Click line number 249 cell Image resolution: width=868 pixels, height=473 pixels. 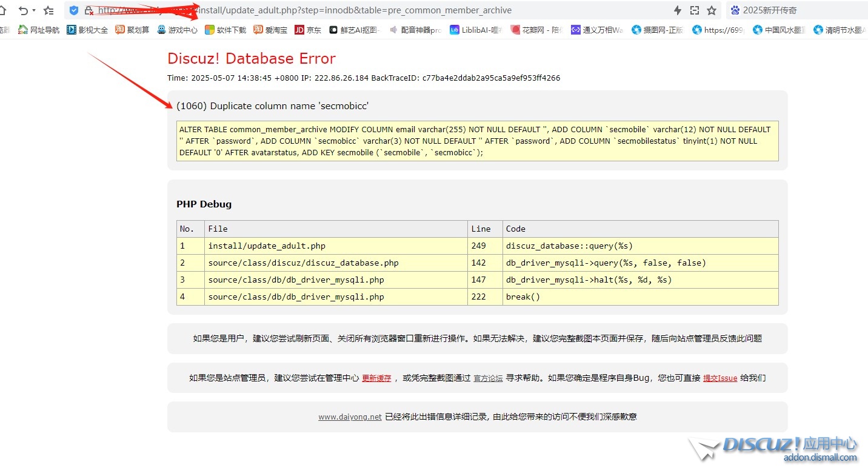(485, 246)
